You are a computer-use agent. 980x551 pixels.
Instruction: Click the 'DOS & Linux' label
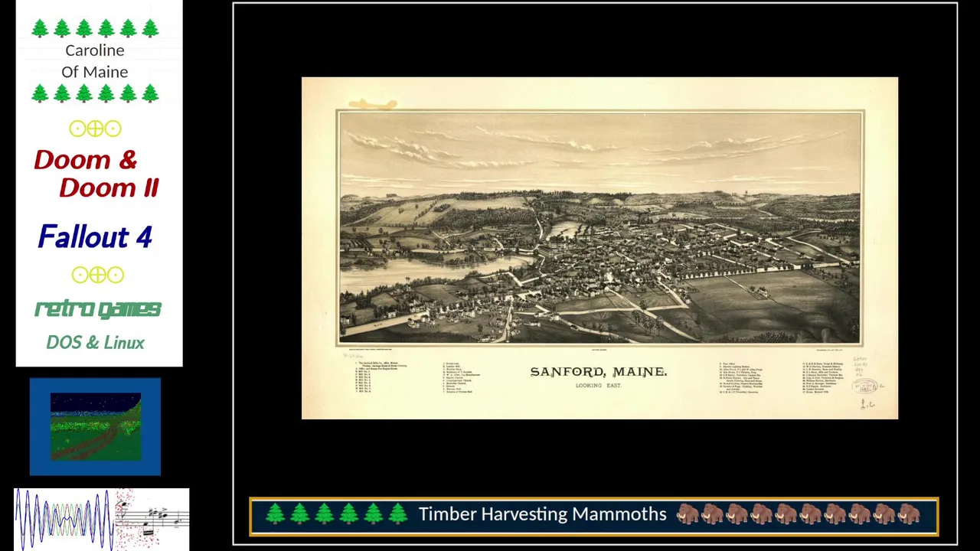[95, 342]
